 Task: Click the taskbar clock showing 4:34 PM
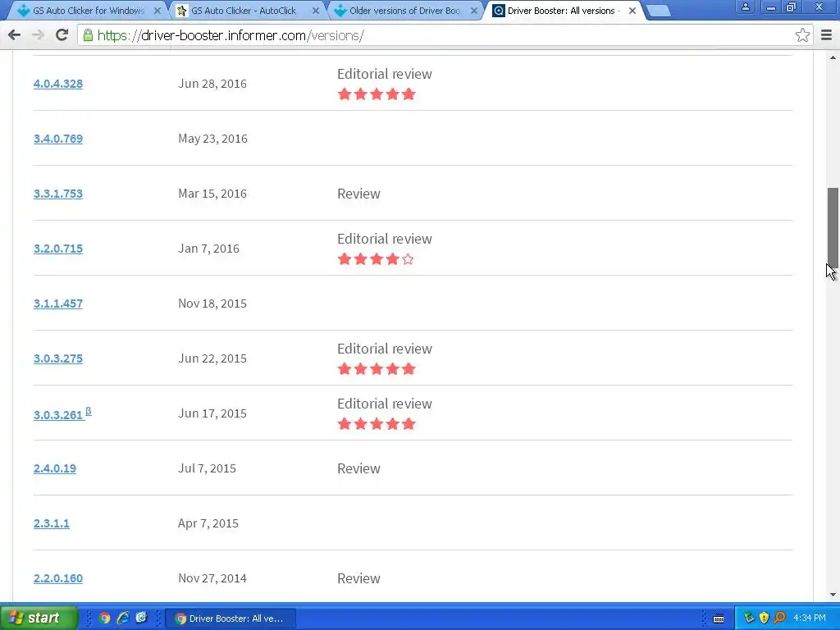tap(810, 618)
